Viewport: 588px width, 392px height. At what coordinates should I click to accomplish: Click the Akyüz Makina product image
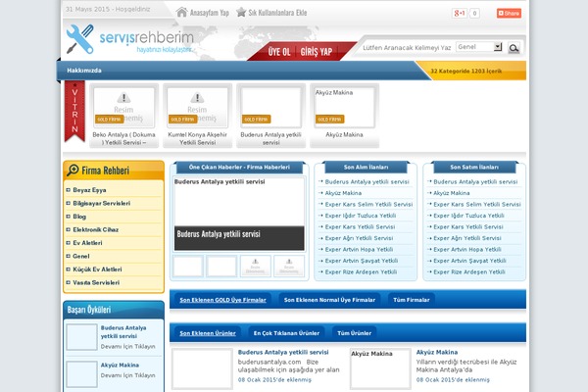[x=380, y=368]
